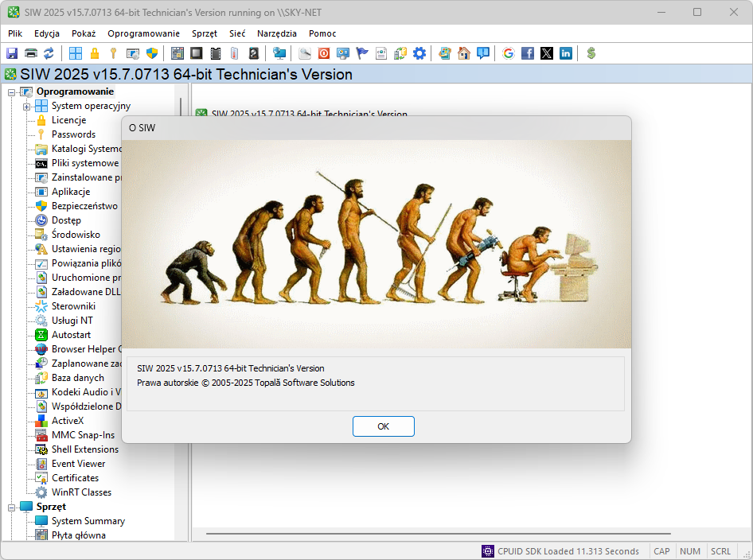Click the Print toolbar icon

coord(31,53)
